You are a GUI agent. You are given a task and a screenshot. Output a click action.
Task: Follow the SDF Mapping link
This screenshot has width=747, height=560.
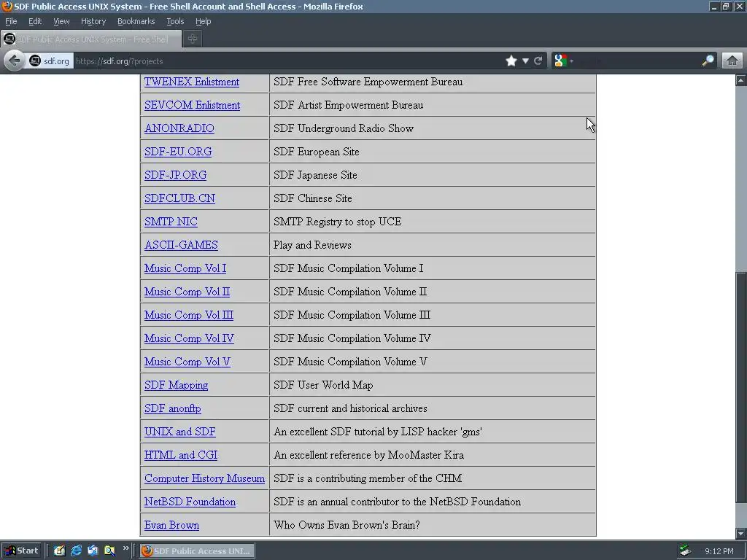pyautogui.click(x=177, y=385)
